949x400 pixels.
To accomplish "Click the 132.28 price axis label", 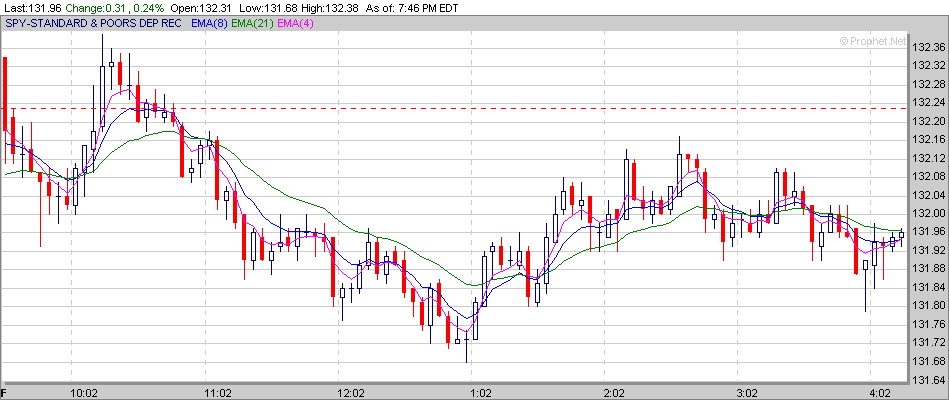I will (928, 84).
